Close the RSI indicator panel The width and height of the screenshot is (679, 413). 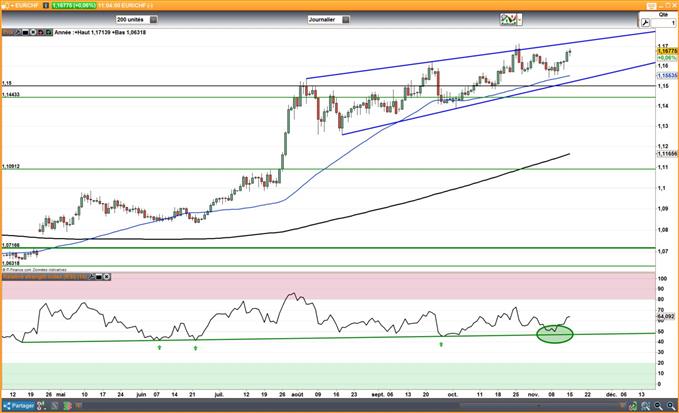pos(107,276)
